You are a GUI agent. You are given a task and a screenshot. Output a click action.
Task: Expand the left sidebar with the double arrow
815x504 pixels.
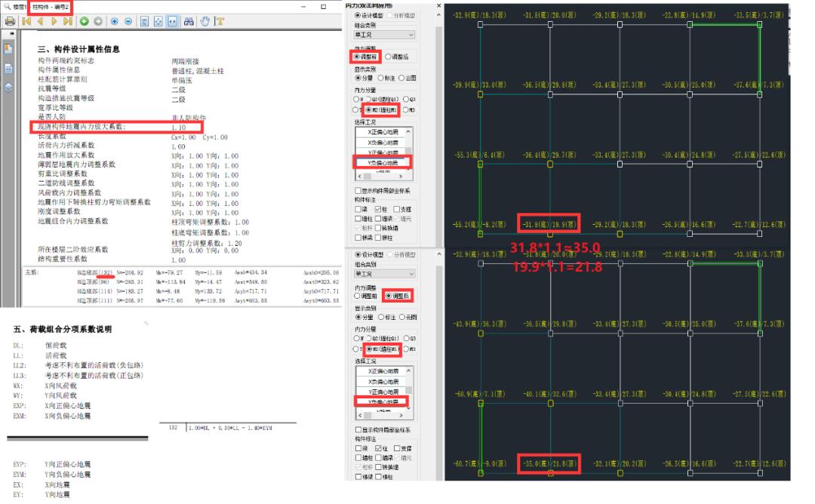(x=11, y=33)
